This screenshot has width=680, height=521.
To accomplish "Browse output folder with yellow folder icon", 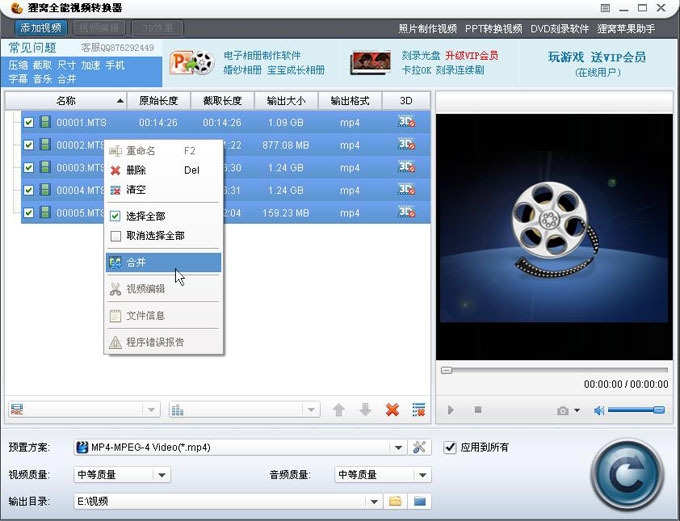I will (x=395, y=501).
